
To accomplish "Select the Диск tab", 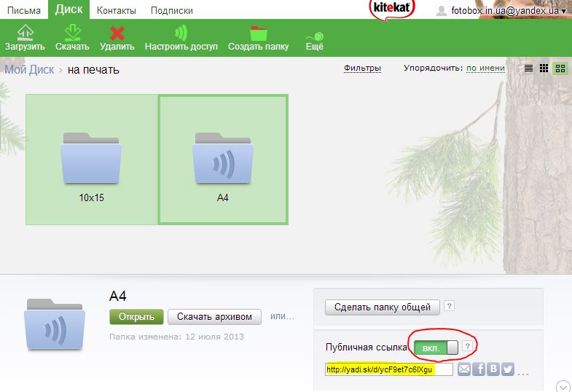I will click(68, 9).
